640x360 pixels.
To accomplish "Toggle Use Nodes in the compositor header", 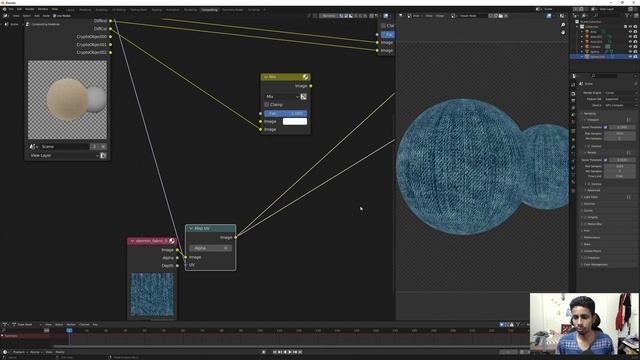I will (x=62, y=16).
